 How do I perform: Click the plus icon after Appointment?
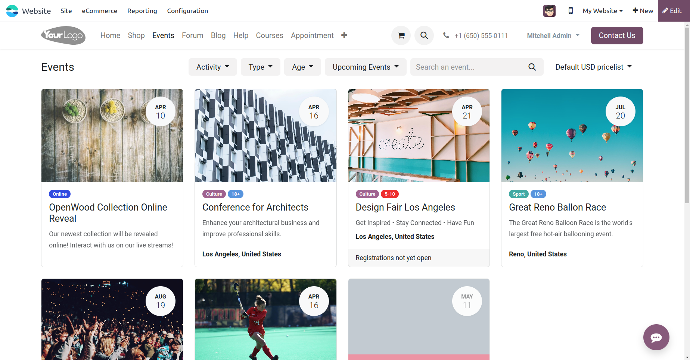344,35
